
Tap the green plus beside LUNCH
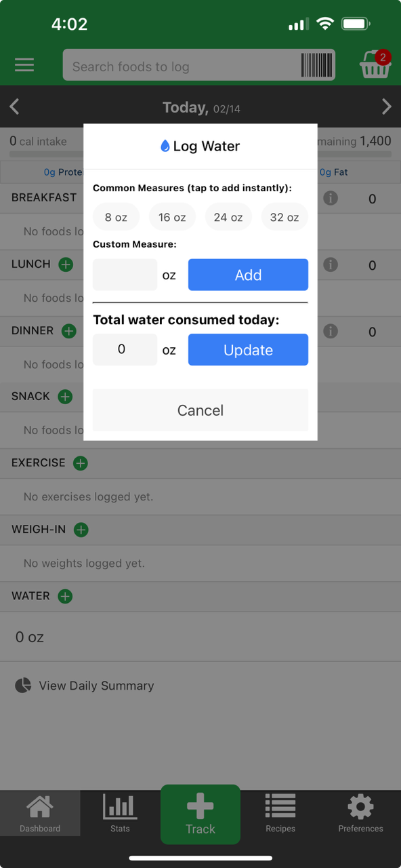click(66, 264)
